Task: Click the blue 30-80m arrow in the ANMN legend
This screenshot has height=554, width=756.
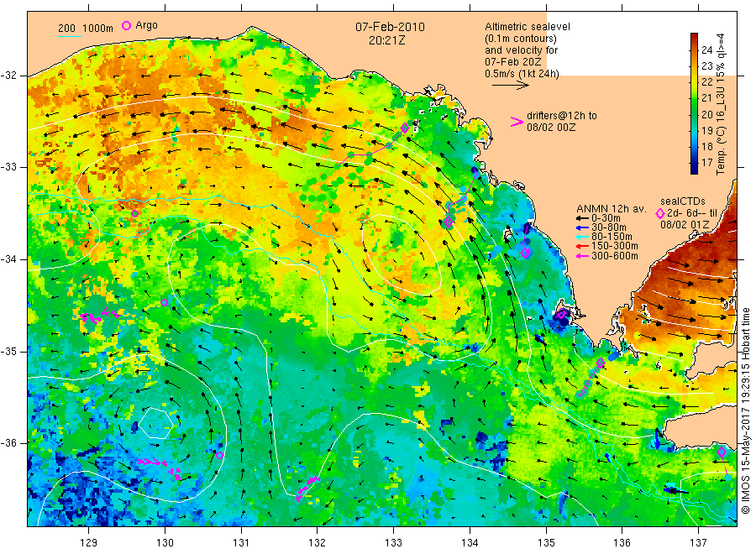Action: pos(582,227)
